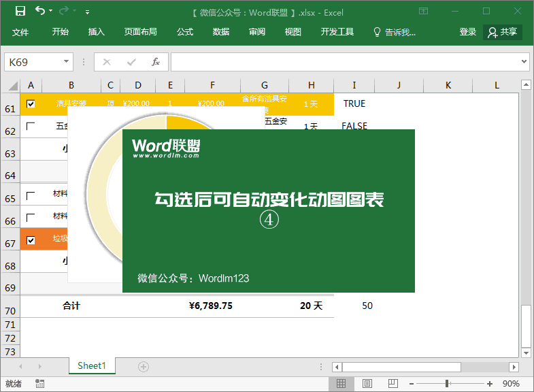Customize the Quick Access Toolbar dropdown

pyautogui.click(x=88, y=12)
